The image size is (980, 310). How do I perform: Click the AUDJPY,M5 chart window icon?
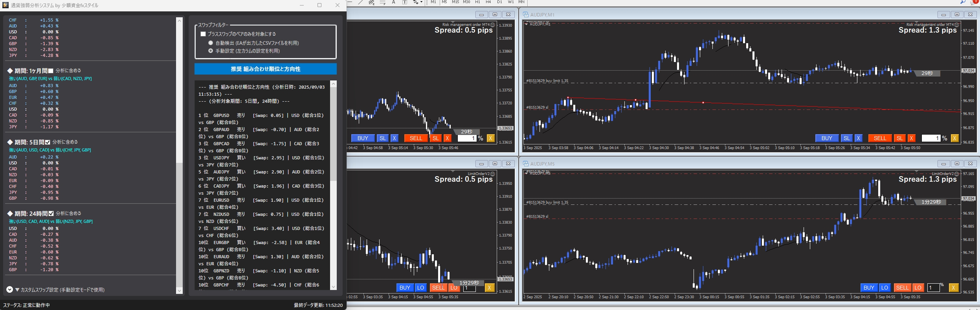526,164
